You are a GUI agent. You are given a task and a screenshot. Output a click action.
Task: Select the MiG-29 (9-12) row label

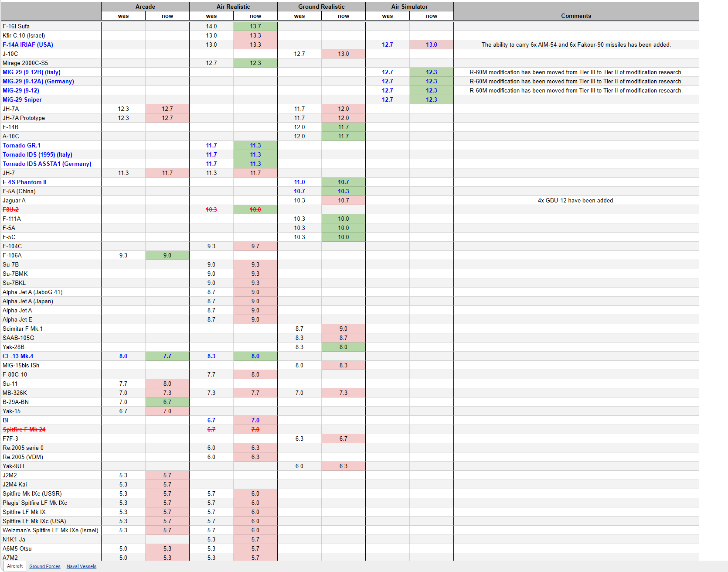(x=21, y=90)
